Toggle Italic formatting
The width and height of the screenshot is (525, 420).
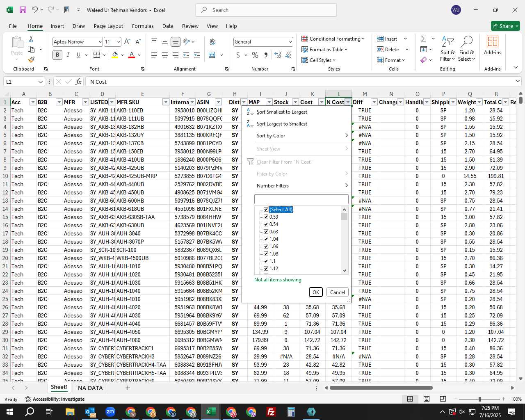[x=68, y=55]
